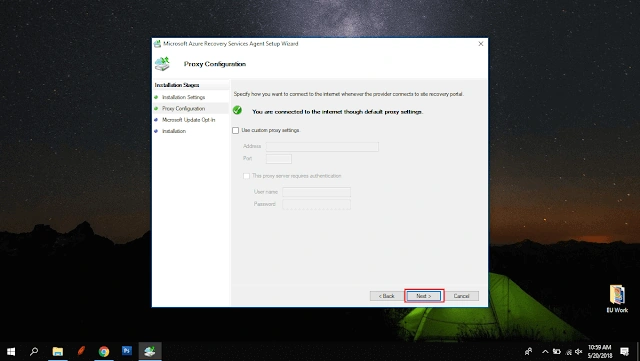Image resolution: width=640 pixels, height=361 pixels.
Task: Select Proxy Configuration stage
Action: [183, 109]
